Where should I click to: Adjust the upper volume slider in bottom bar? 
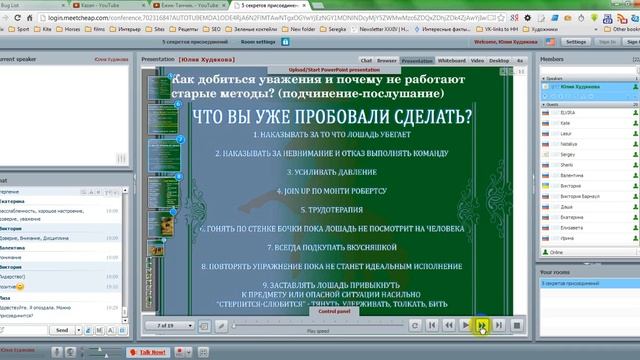click(100, 349)
